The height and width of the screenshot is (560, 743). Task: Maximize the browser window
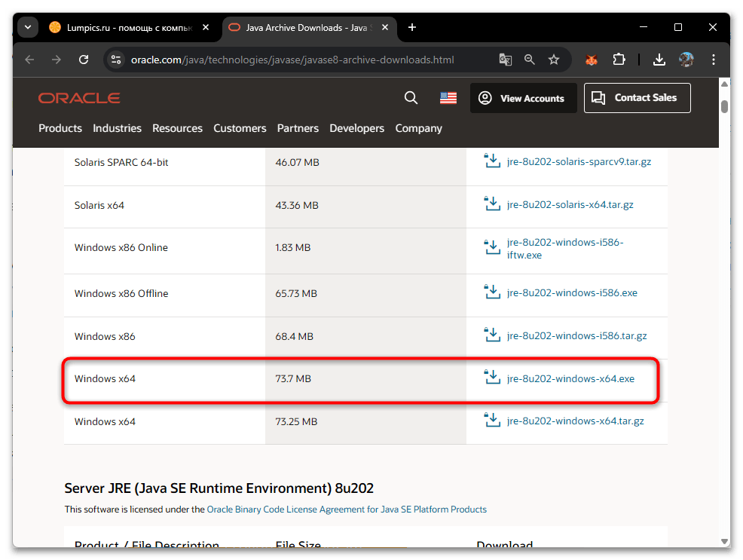(x=678, y=27)
